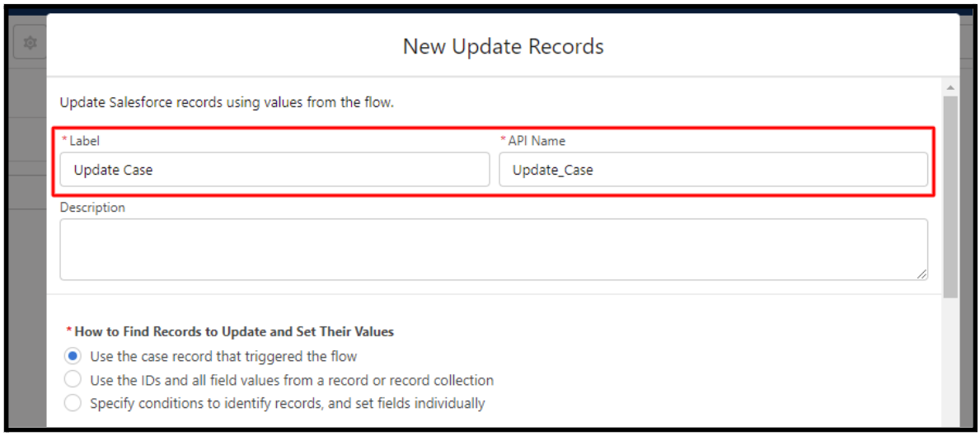Select "Use the IDs and all field values" radio button

73,380
